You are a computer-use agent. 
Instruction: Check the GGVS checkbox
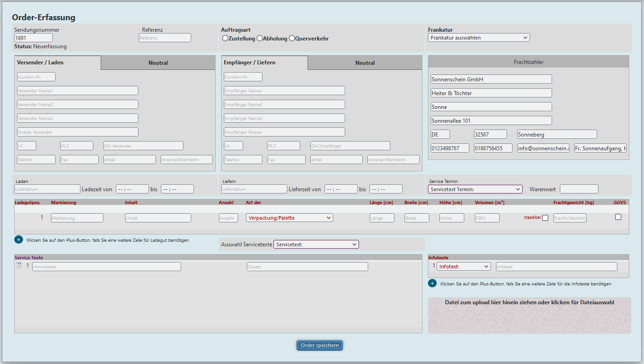[x=618, y=216]
